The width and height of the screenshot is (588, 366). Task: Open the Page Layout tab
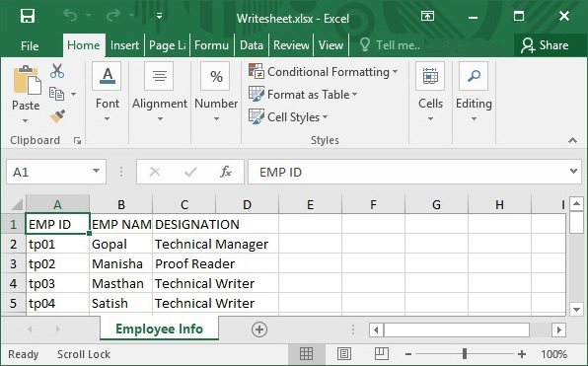(x=168, y=45)
